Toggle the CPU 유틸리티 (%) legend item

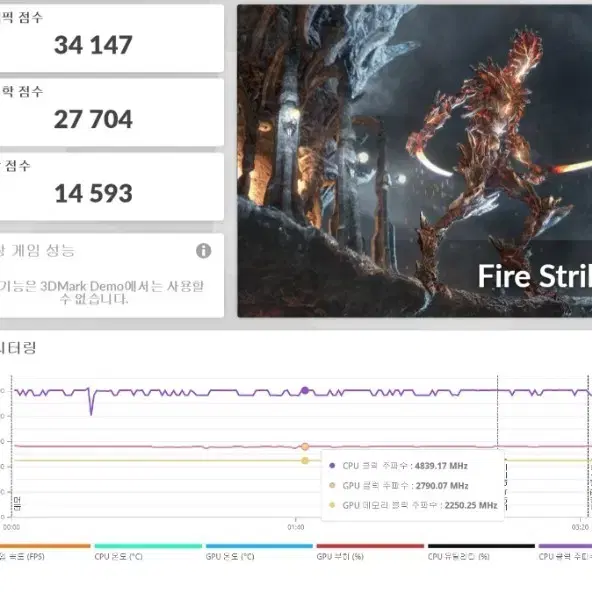click(481, 552)
